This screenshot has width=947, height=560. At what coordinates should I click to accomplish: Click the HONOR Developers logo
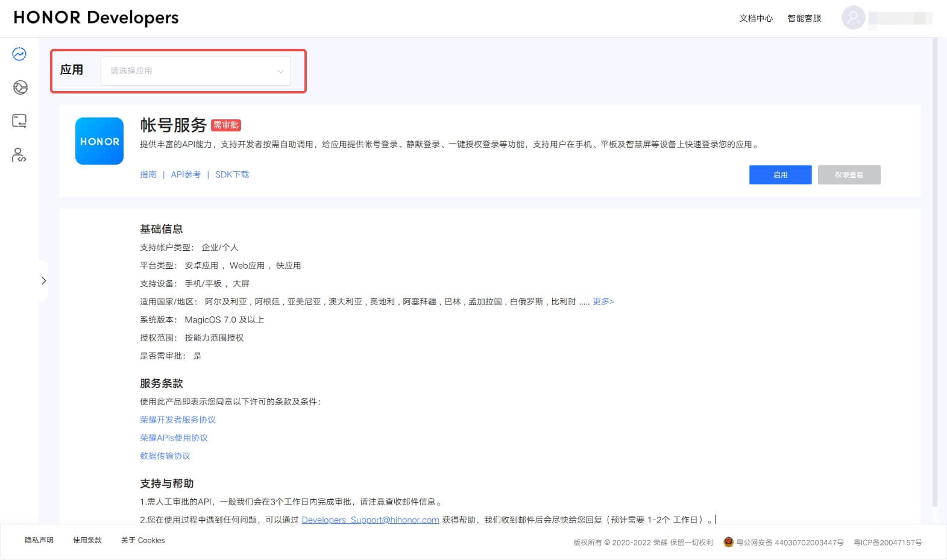[96, 17]
